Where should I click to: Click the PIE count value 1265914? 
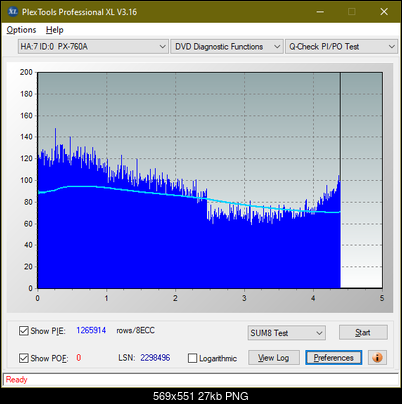(x=91, y=330)
